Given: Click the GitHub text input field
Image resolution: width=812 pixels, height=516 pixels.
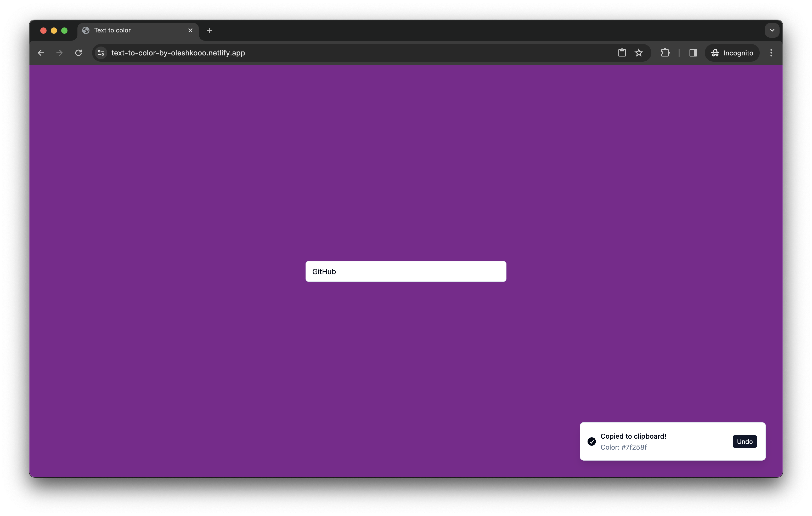Looking at the screenshot, I should coord(406,271).
